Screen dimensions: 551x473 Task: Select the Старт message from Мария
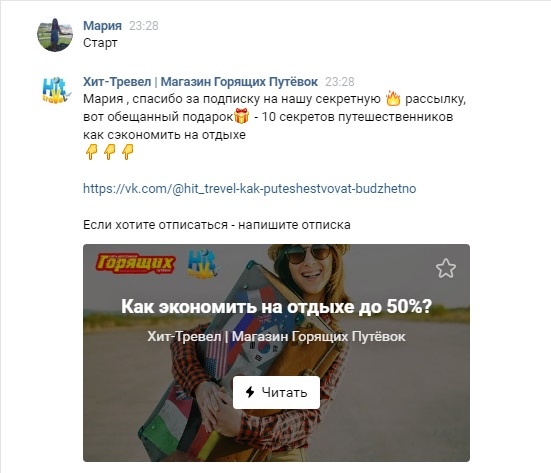click(100, 43)
